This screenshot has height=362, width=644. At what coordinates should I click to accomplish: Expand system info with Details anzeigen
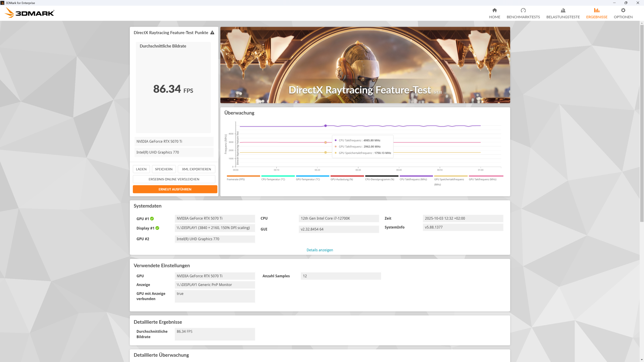pyautogui.click(x=319, y=250)
